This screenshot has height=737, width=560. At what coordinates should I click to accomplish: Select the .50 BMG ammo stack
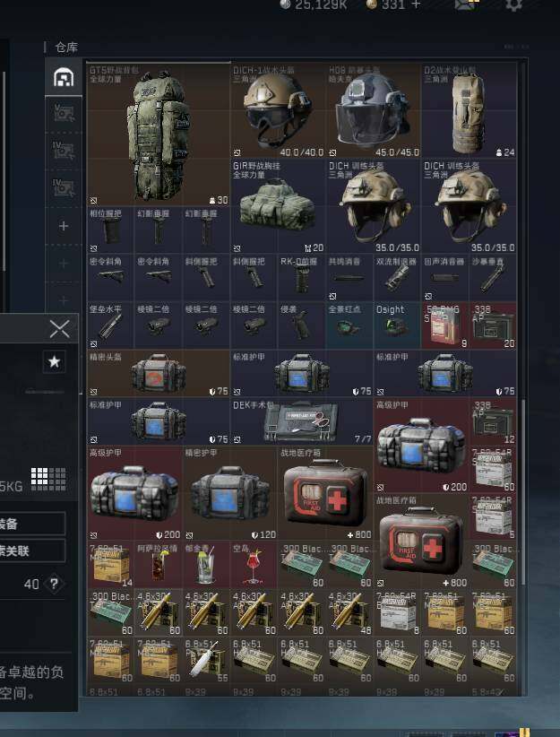[445, 325]
